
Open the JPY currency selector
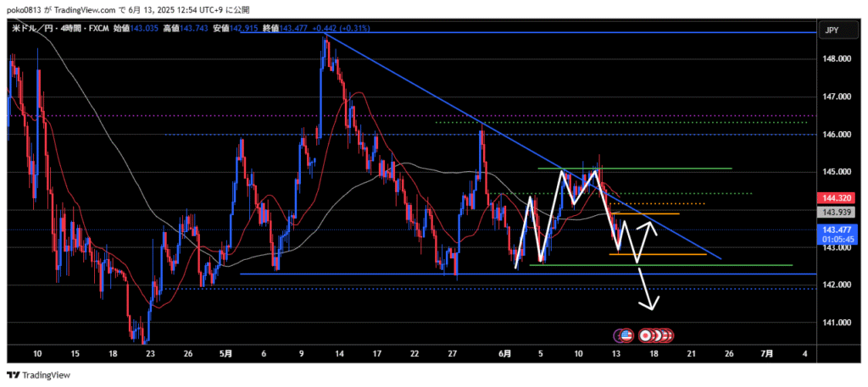click(x=831, y=30)
